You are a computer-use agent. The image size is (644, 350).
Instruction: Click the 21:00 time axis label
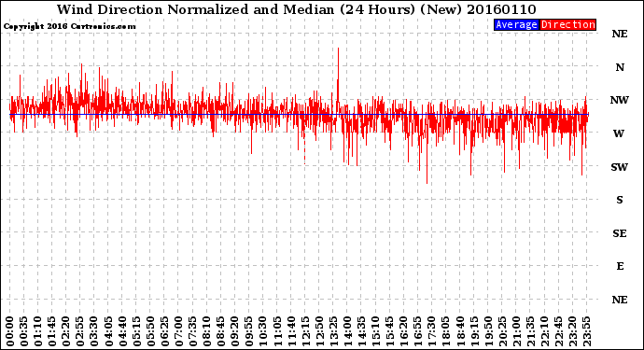coord(516,331)
